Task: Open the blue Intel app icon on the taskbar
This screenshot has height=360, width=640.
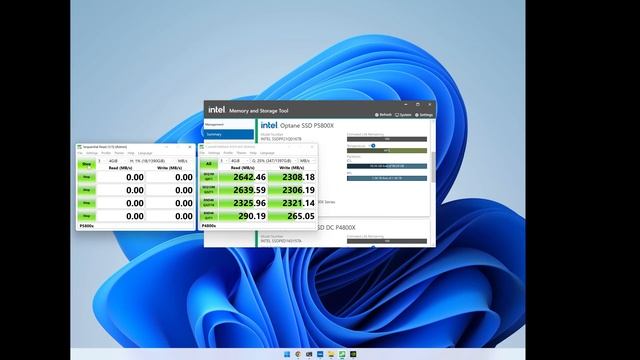Action: [x=320, y=354]
